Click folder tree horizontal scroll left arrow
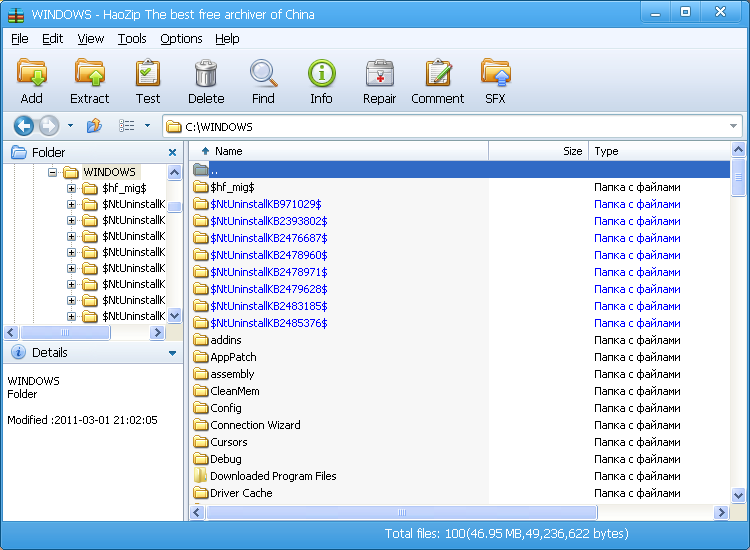Screen dimensions: 750x550 click(x=11, y=332)
